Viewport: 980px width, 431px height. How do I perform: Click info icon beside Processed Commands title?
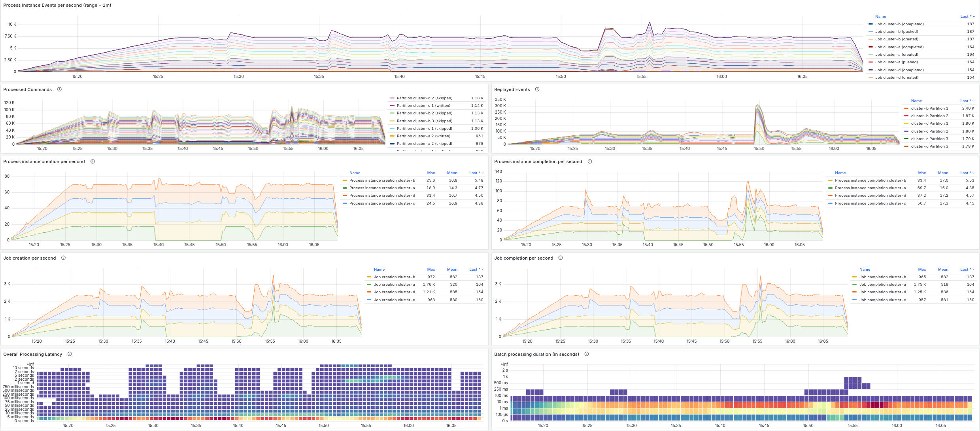click(x=59, y=89)
